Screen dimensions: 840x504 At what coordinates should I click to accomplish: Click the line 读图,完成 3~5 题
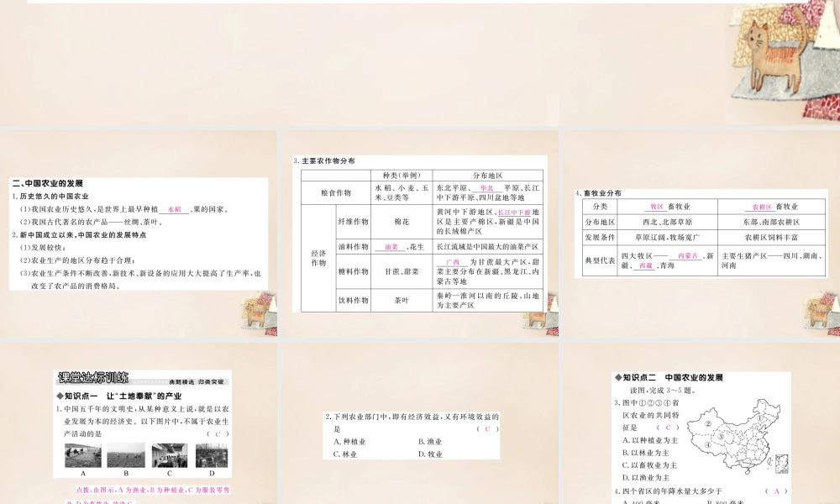coord(663,391)
